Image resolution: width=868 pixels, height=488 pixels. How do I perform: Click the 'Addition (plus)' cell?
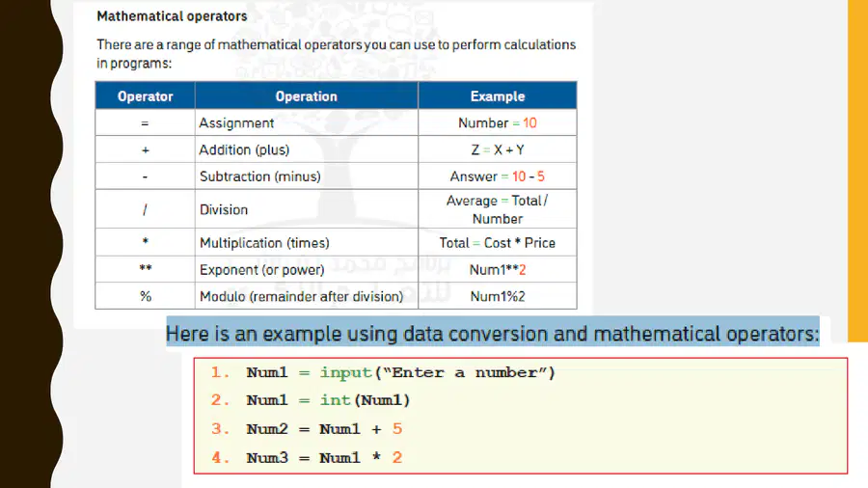(x=306, y=149)
